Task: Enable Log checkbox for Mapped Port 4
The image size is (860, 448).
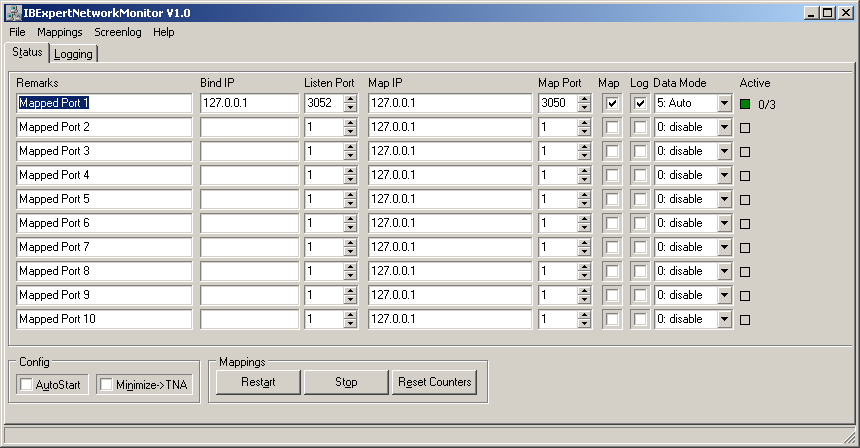Action: [640, 175]
